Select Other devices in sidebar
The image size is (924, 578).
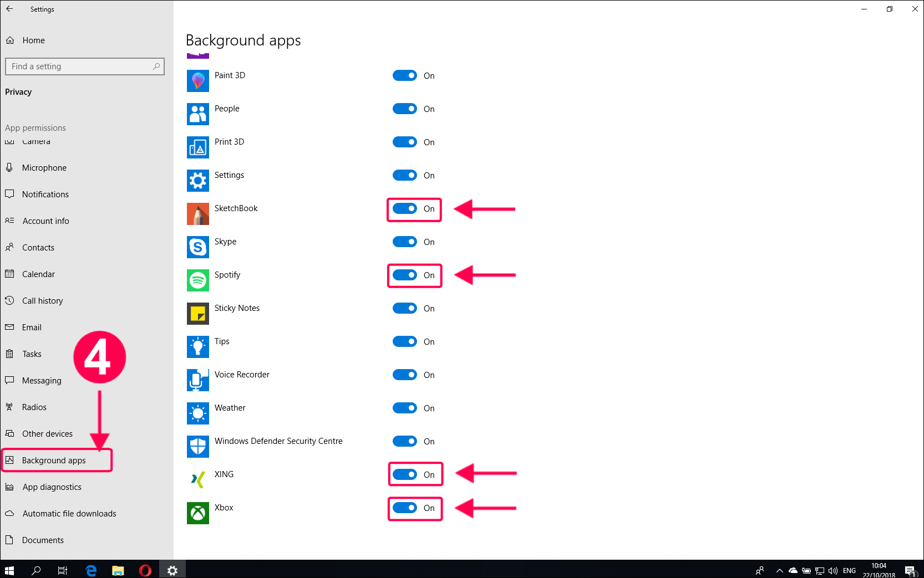[87, 434]
